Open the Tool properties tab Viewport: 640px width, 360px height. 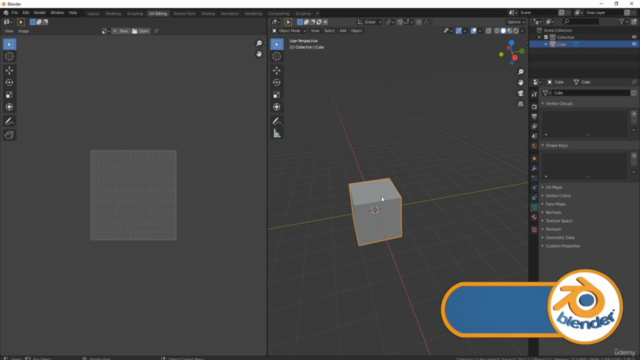coord(534,94)
